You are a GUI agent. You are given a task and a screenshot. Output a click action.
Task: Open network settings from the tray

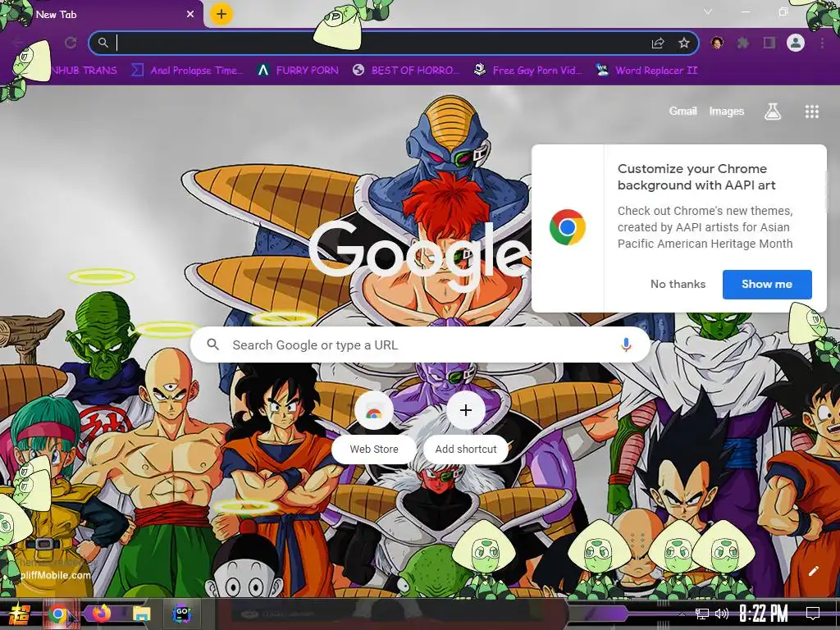702,614
